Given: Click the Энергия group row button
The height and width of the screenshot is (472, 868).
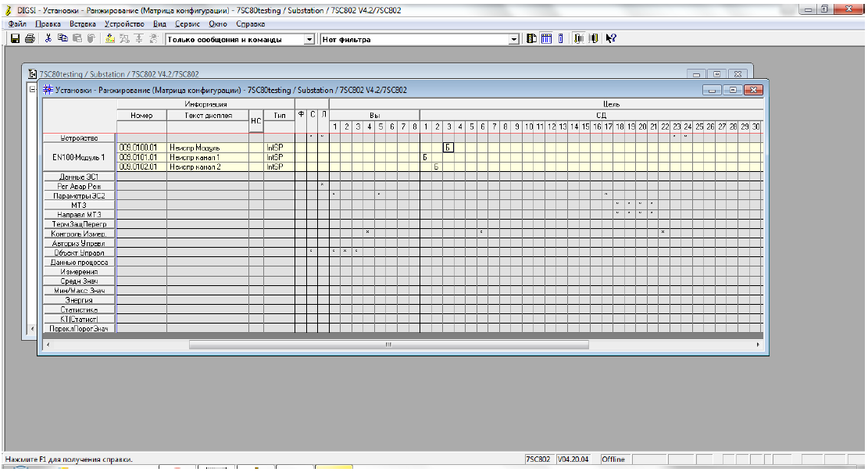Looking at the screenshot, I should 79,299.
